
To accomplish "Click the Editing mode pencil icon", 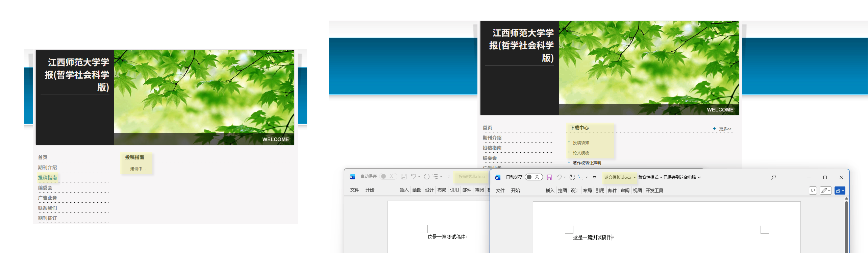I will (x=824, y=191).
